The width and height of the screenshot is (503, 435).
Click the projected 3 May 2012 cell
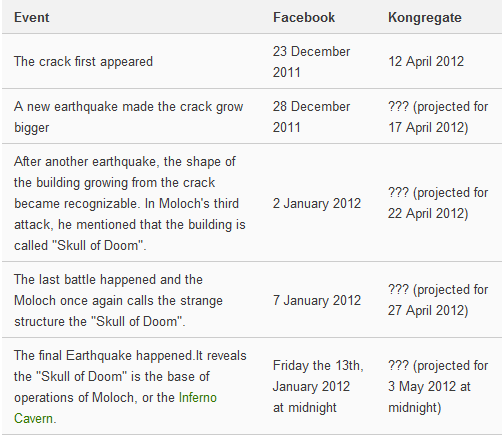pos(438,386)
